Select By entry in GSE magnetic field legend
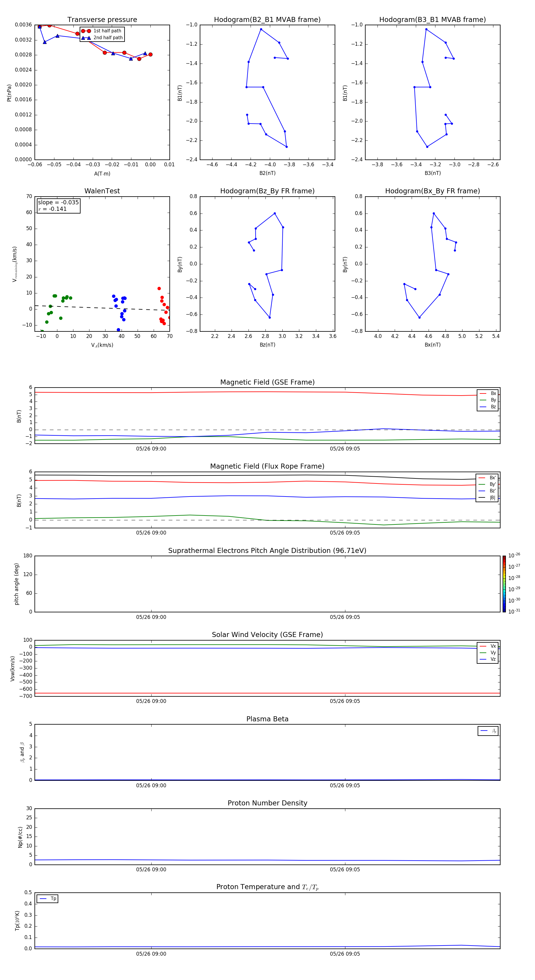The image size is (535, 980). click(488, 400)
